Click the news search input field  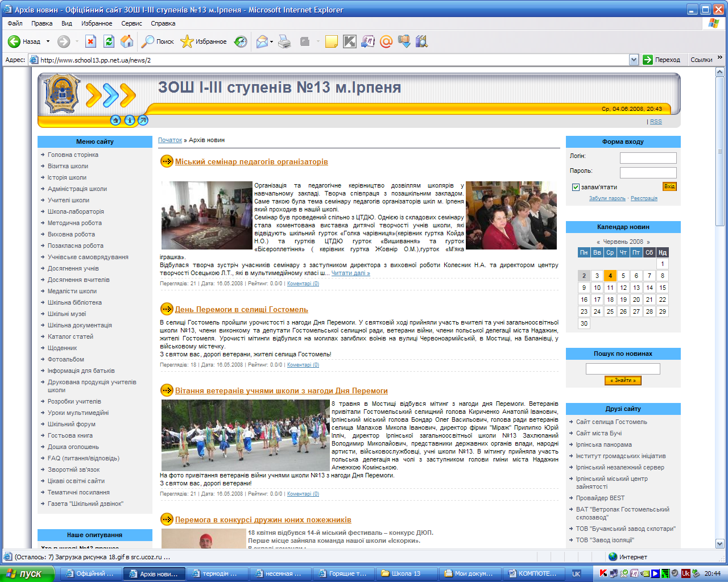coord(623,369)
